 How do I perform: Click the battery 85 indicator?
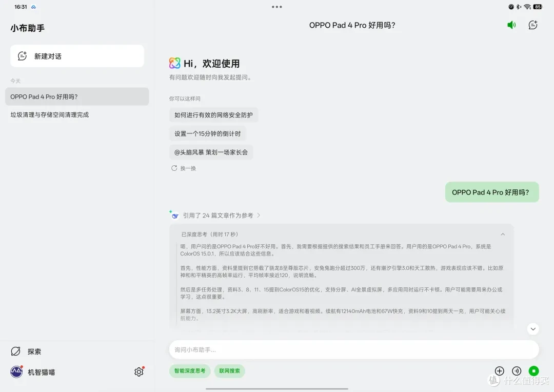(x=538, y=7)
